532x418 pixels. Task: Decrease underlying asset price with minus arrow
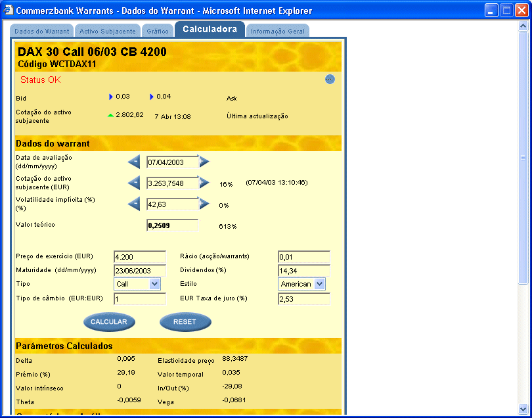point(134,183)
